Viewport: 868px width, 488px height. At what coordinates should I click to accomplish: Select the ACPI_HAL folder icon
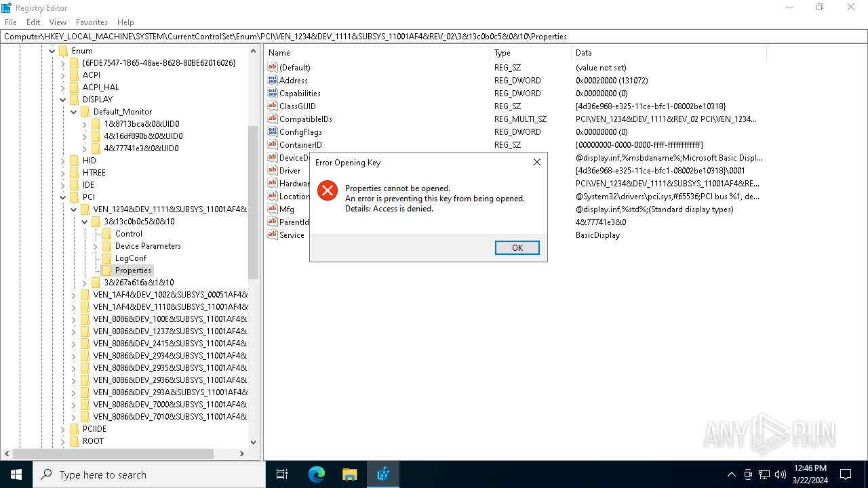[74, 87]
